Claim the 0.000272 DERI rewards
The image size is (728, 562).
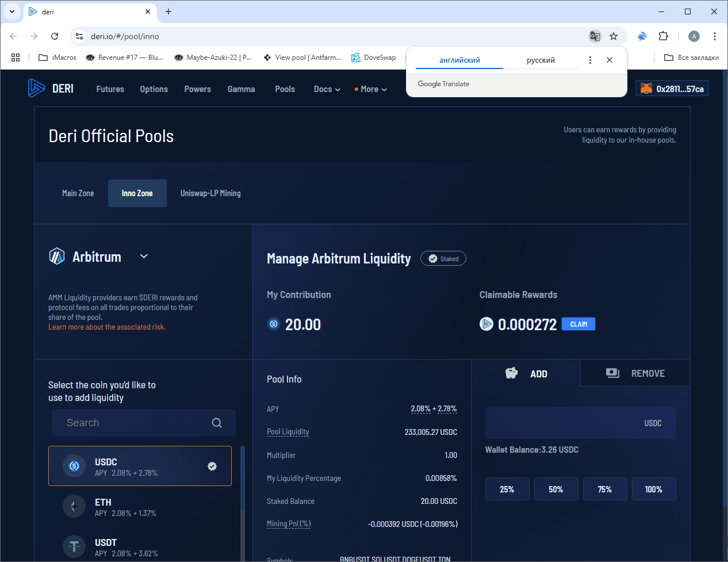coord(578,324)
